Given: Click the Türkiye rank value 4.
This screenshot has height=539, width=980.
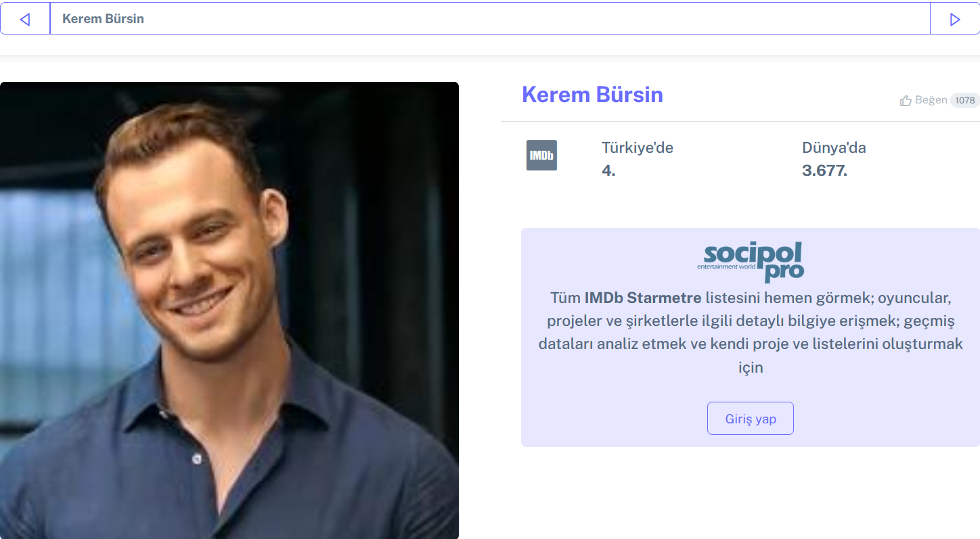Looking at the screenshot, I should [x=608, y=170].
